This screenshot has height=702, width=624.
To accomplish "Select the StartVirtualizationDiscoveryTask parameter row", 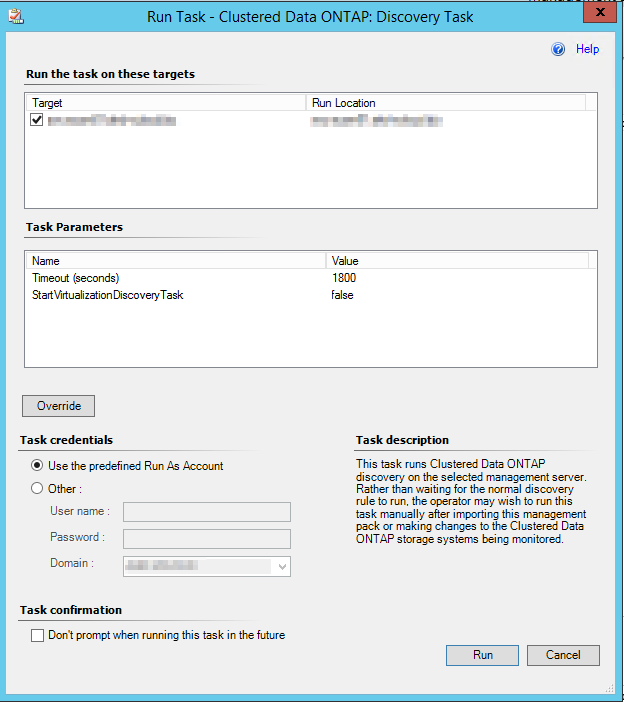I will tap(311, 295).
